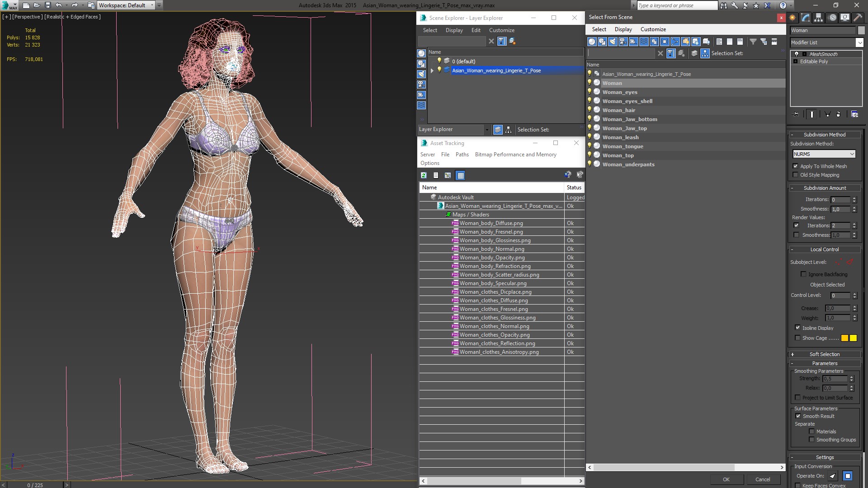Toggle Isoline Display checkbox

[797, 328]
